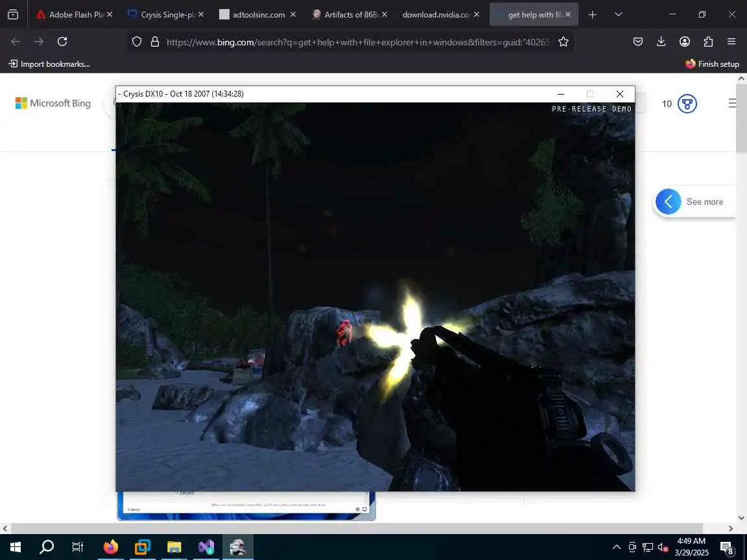Minimize the Crysis DX10 game window
This screenshot has width=747, height=560.
(561, 94)
